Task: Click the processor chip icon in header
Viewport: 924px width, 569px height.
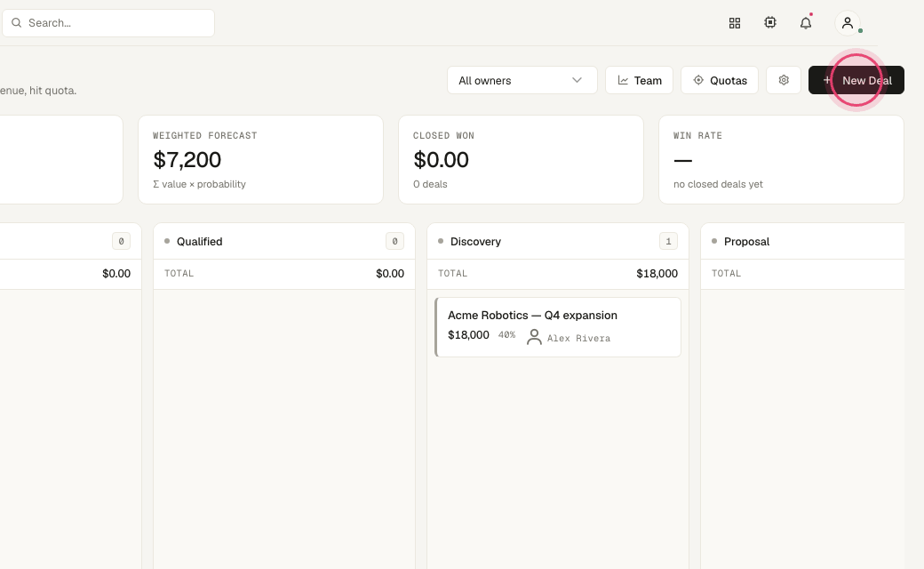Action: pos(770,22)
